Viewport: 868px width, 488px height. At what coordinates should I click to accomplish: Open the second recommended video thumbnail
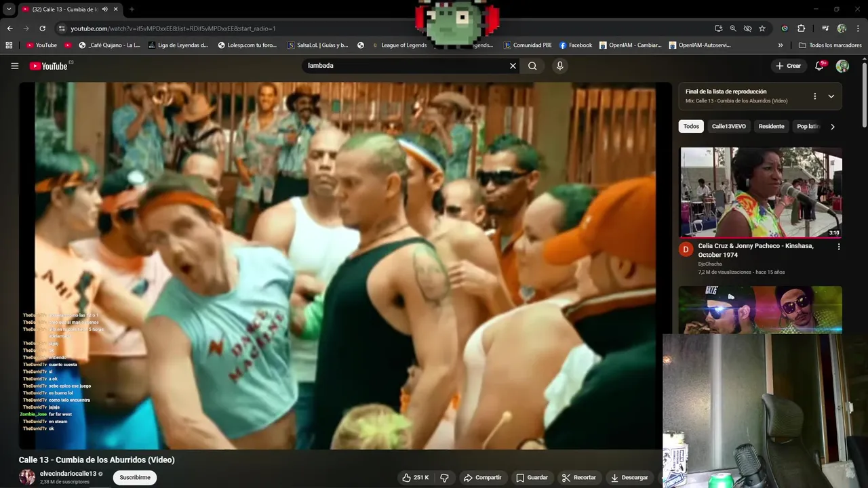[x=761, y=310]
